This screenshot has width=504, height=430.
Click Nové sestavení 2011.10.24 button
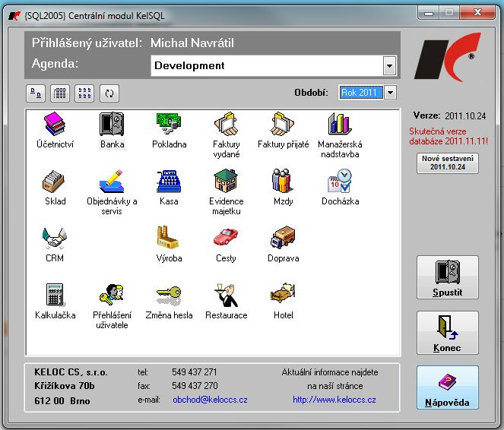point(448,163)
